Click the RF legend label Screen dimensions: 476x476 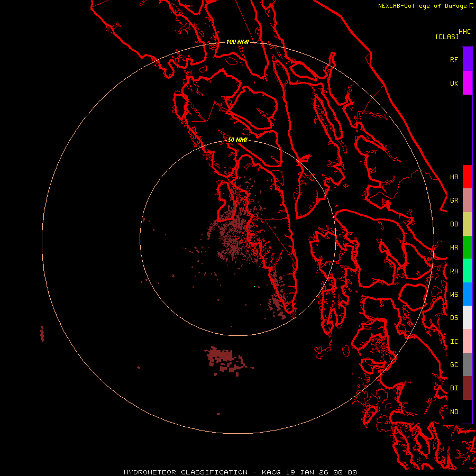[454, 59]
